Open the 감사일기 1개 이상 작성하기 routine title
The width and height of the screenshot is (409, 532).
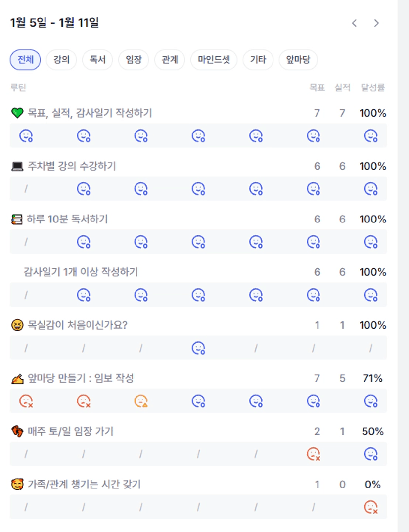[81, 272]
